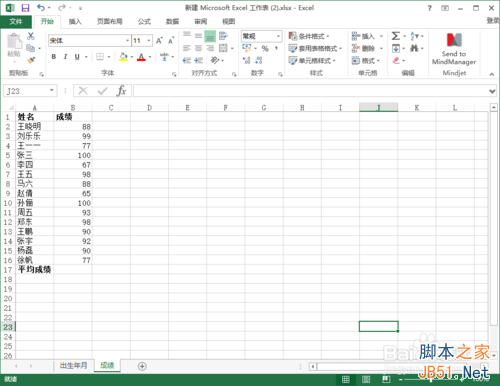
Task: Decrease font size with the small A
Action: coord(171,41)
